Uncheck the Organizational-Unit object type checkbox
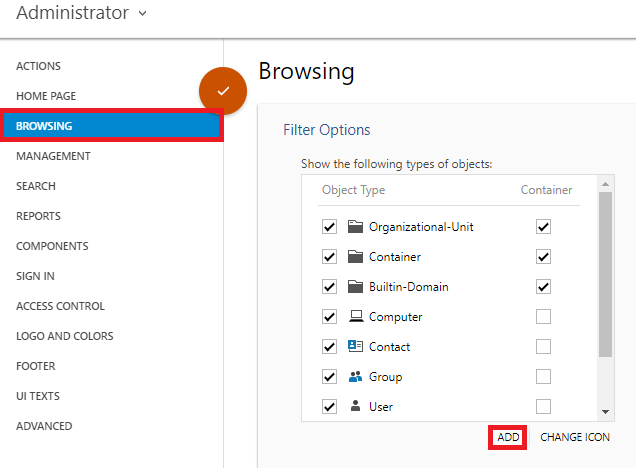 [329, 227]
